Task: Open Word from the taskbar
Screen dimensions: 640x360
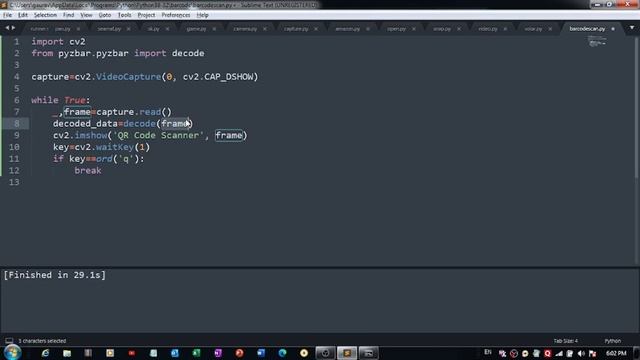Action: click(x=261, y=353)
